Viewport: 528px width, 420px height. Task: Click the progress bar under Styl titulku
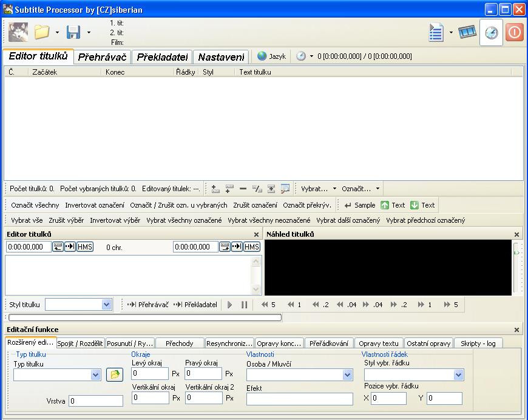145,317
